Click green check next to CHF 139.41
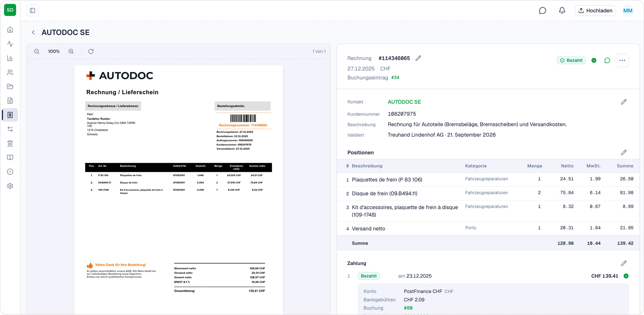644x315 pixels. coord(626,276)
